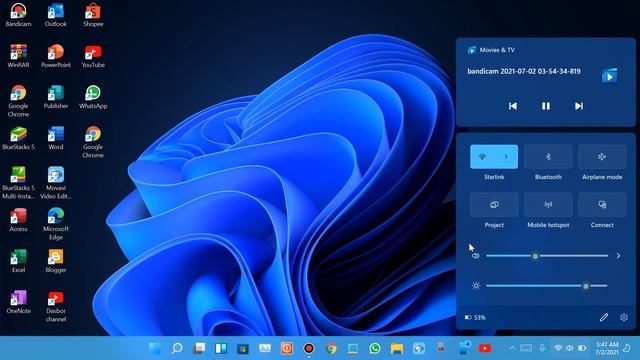Launch Microsoft Store from the taskbar
The height and width of the screenshot is (360, 640).
[243, 348]
